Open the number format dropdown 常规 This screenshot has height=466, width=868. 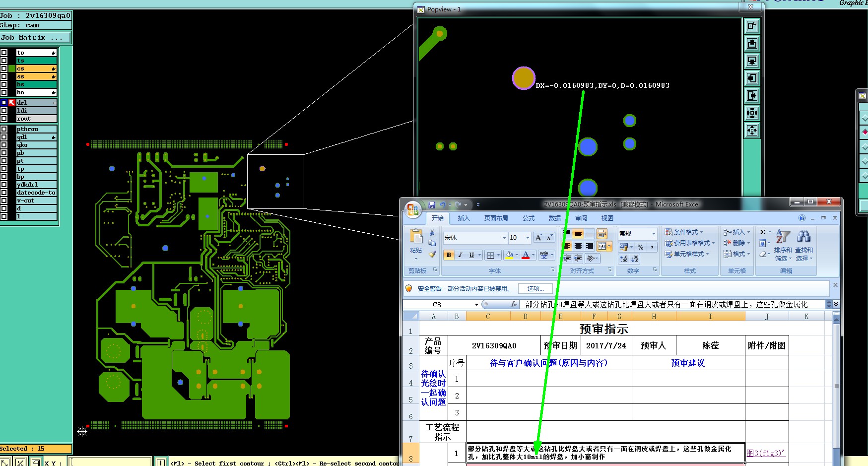654,234
